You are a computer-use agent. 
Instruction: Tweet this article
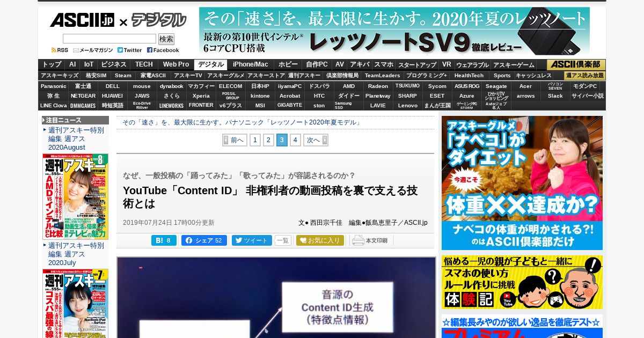click(x=252, y=240)
